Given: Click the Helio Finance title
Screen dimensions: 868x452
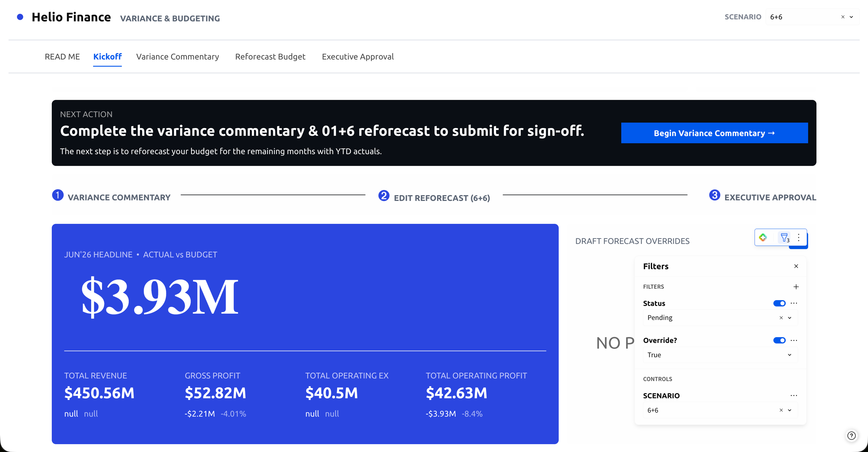Looking at the screenshot, I should (71, 17).
